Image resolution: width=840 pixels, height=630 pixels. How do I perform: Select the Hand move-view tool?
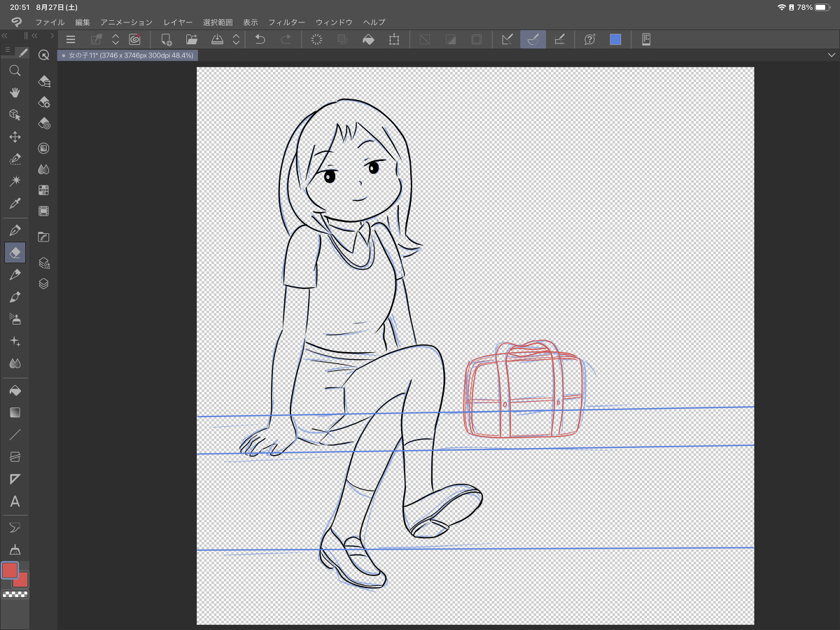pos(15,92)
